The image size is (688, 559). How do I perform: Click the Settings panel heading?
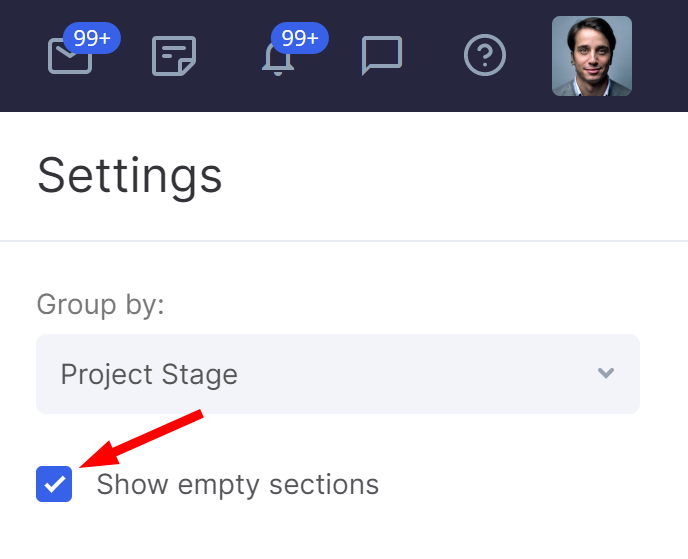(x=130, y=176)
